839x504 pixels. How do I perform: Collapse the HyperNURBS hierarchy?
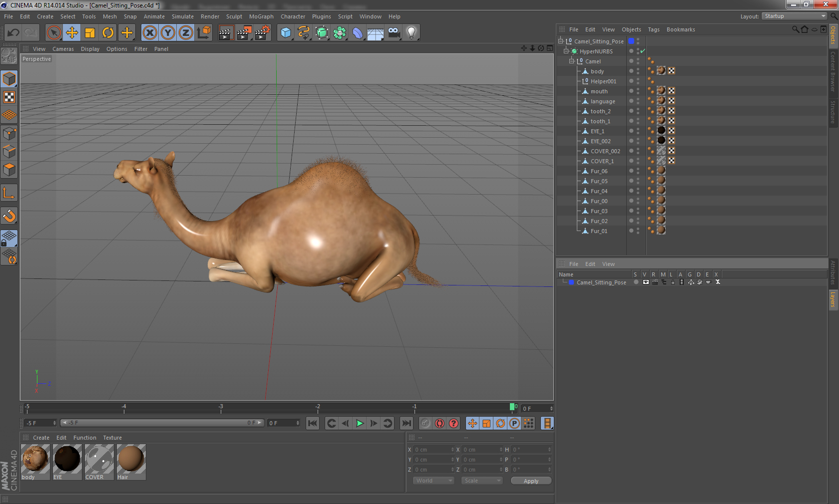(566, 51)
